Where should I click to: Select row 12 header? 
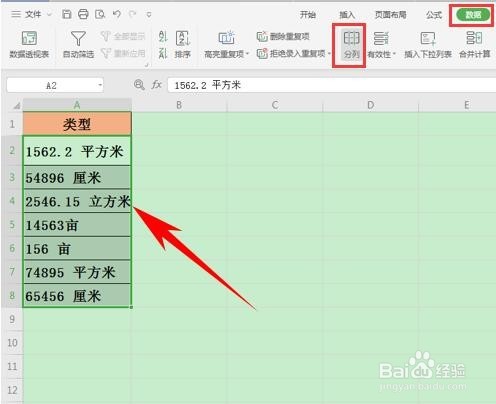[x=12, y=390]
